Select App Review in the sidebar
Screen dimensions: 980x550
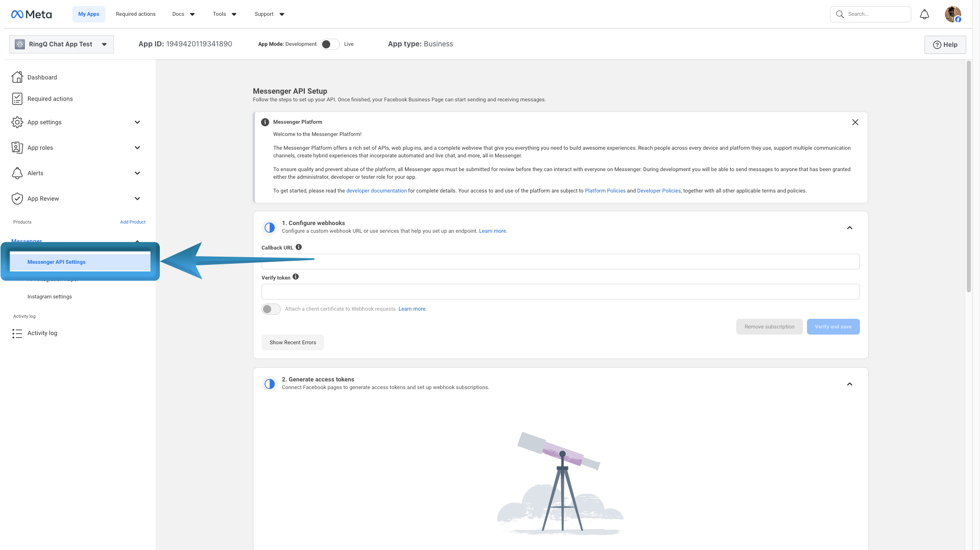pyautogui.click(x=43, y=199)
